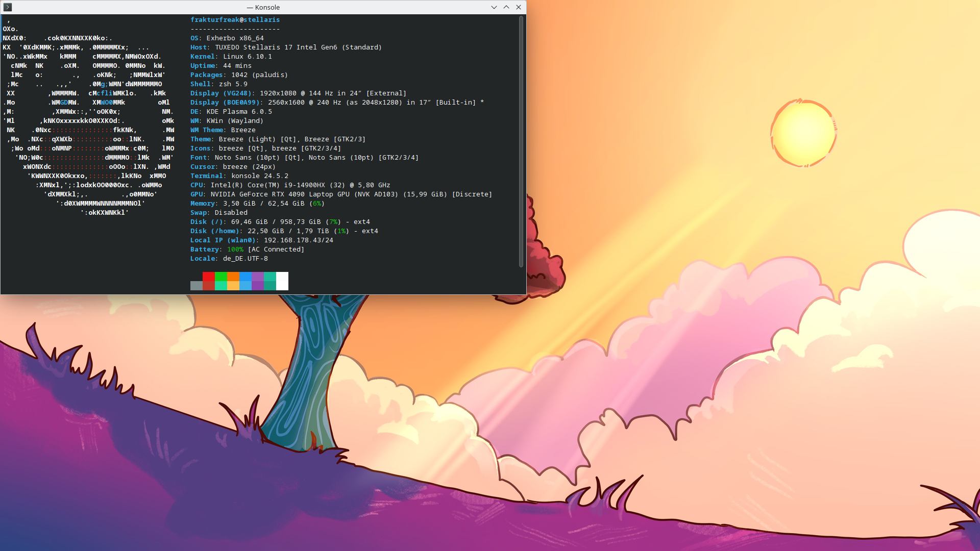This screenshot has width=980, height=551.
Task: Click the Intel Core i9-14900HX CPU text
Action: point(267,185)
